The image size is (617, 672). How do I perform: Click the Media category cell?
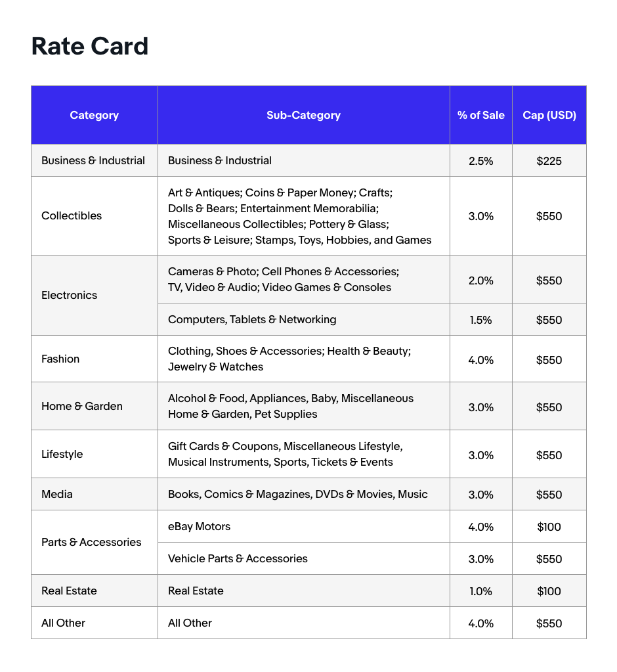click(57, 494)
